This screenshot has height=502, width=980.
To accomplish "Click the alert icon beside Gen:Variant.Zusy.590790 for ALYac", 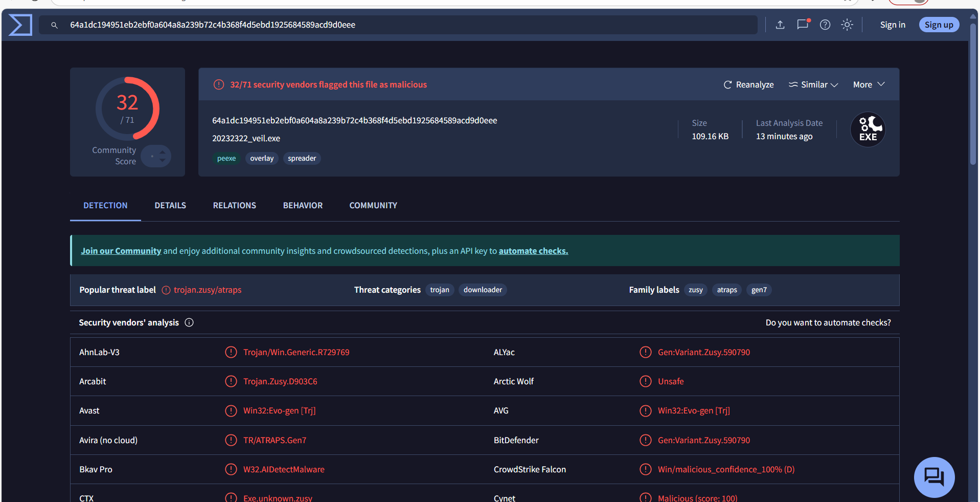I will pos(646,352).
